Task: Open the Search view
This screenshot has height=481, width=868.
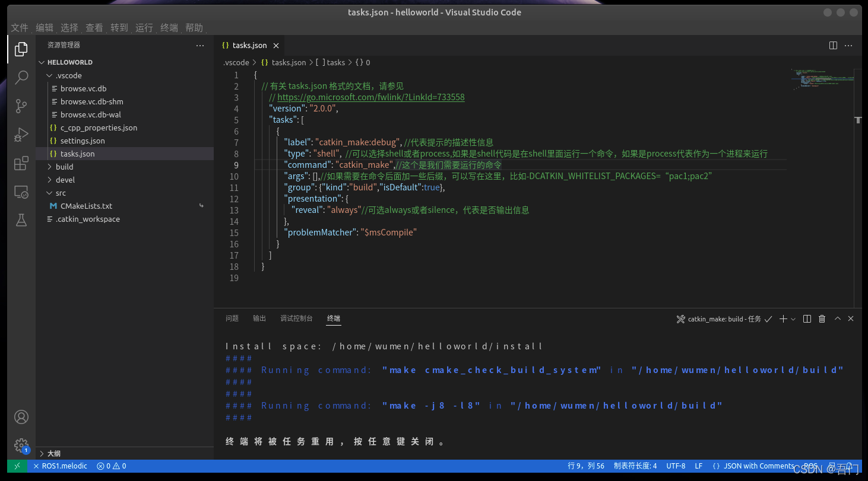Action: [21, 77]
